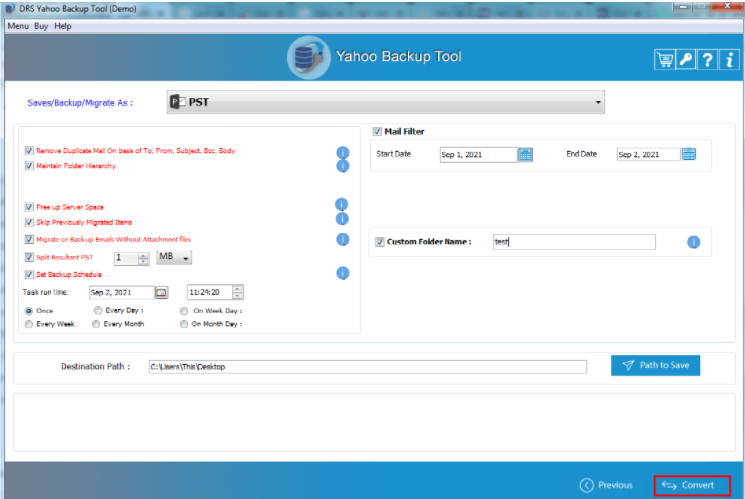745x499 pixels.
Task: Open Task run time calendar picker
Action: pyautogui.click(x=162, y=292)
